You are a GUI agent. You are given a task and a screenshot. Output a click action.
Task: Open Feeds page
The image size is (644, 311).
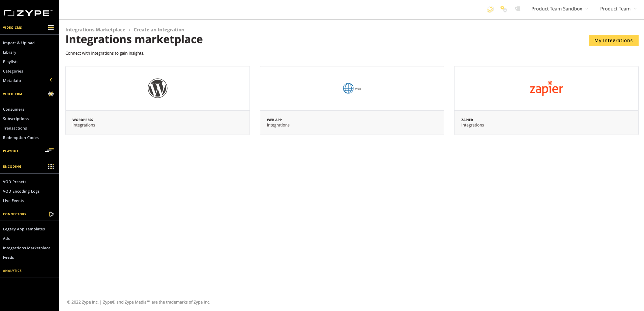[8, 257]
